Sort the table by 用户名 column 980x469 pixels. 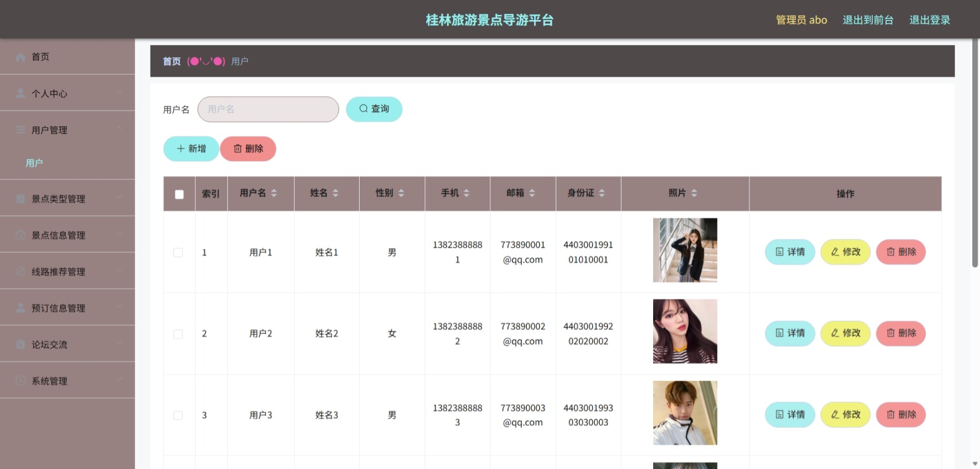coord(274,193)
